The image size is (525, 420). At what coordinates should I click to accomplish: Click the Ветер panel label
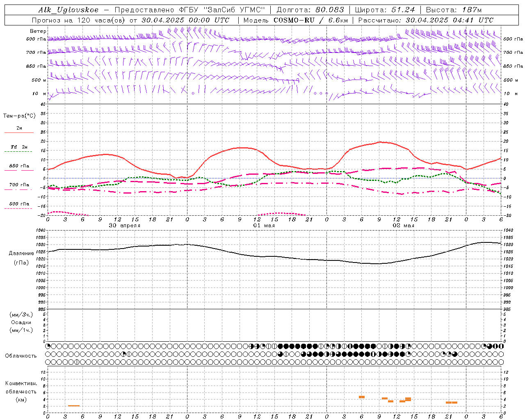pos(38,31)
